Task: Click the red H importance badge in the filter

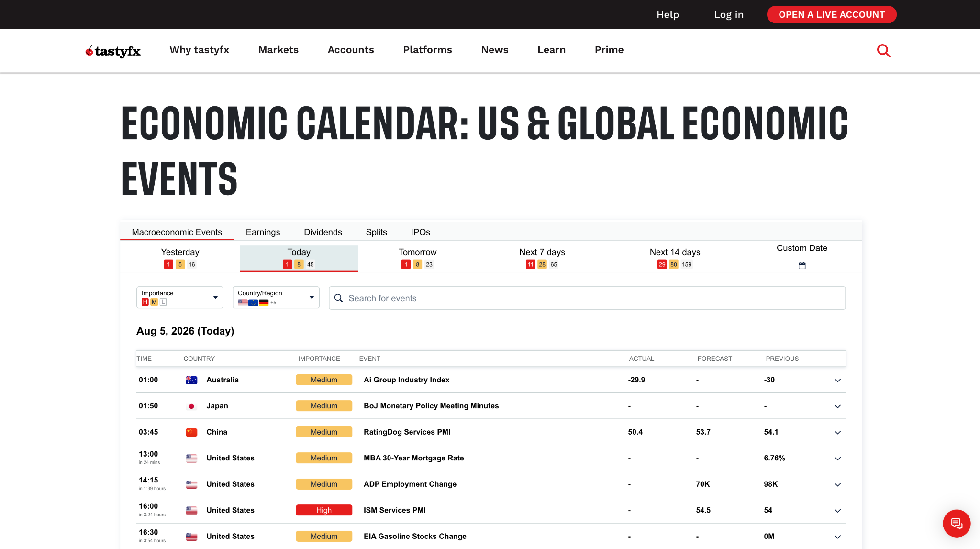Action: tap(145, 302)
